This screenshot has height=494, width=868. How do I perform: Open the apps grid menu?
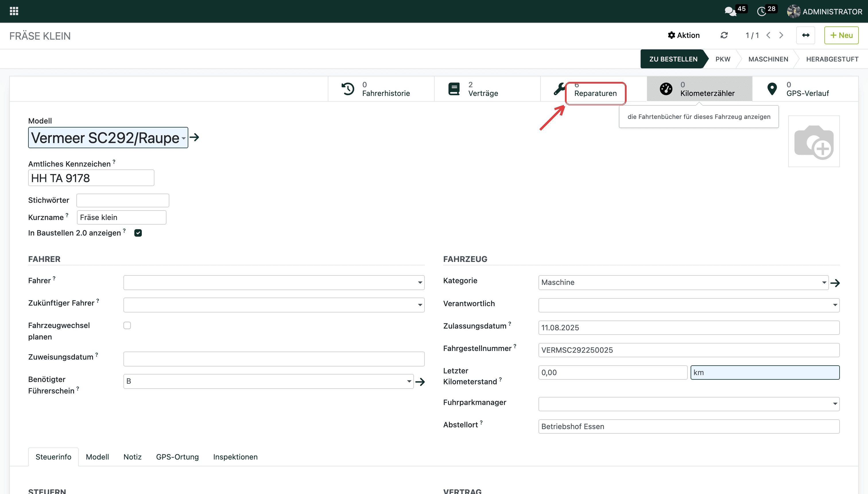(x=14, y=11)
